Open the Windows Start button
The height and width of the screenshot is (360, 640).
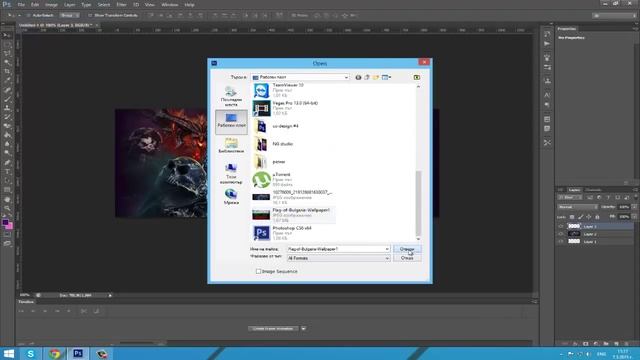(9, 353)
